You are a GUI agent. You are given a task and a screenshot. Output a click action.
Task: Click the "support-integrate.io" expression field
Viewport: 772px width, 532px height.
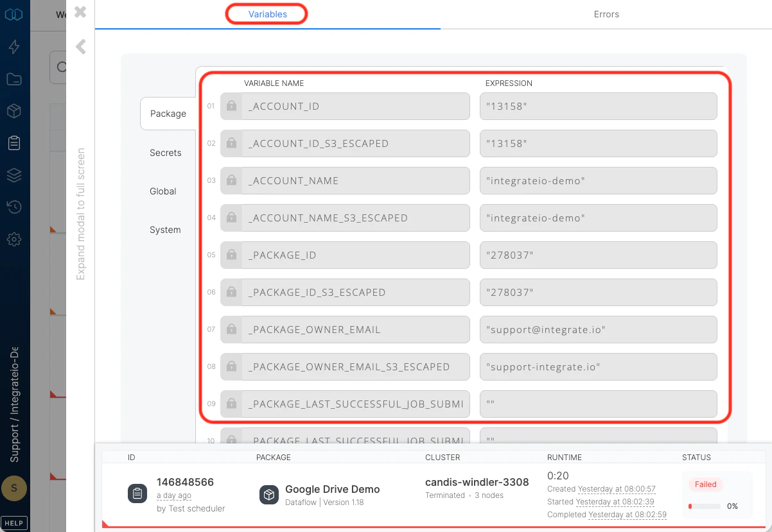pos(599,367)
